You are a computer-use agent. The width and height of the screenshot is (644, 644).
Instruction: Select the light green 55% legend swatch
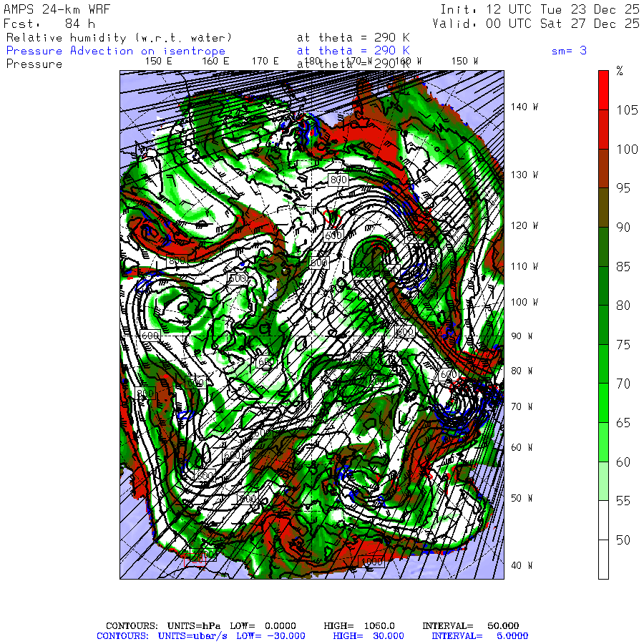coord(603,481)
